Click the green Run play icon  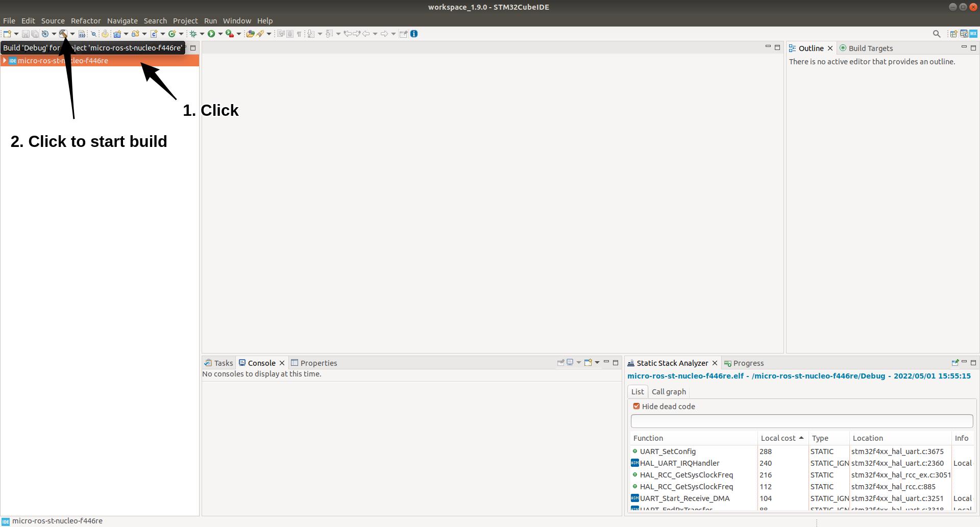(x=211, y=34)
